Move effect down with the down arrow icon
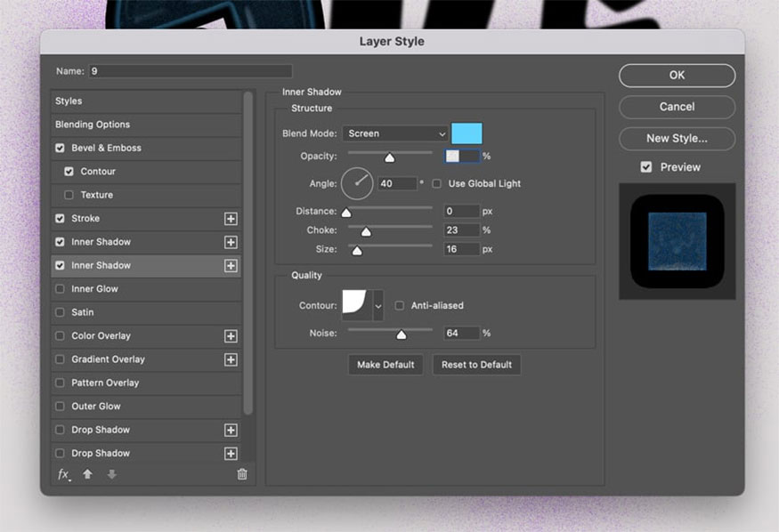The width and height of the screenshot is (779, 532). pyautogui.click(x=111, y=475)
